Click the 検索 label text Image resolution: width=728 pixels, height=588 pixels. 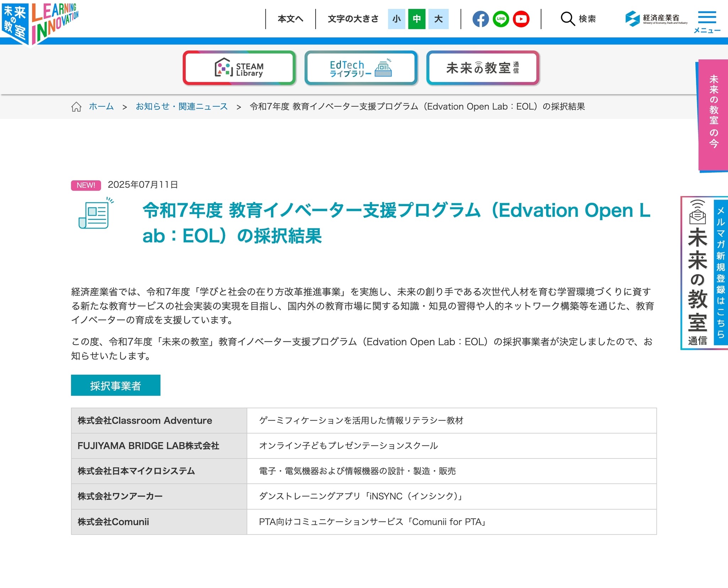coord(587,19)
